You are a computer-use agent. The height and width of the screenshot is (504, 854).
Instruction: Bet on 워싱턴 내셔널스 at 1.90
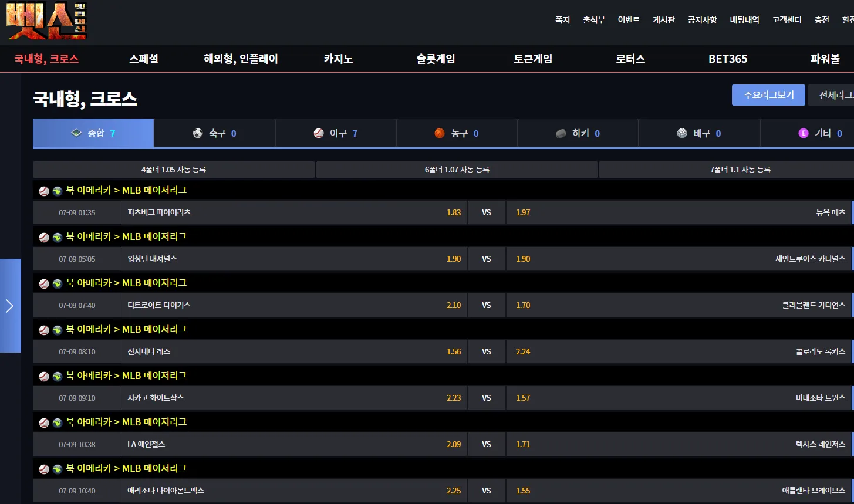294,259
